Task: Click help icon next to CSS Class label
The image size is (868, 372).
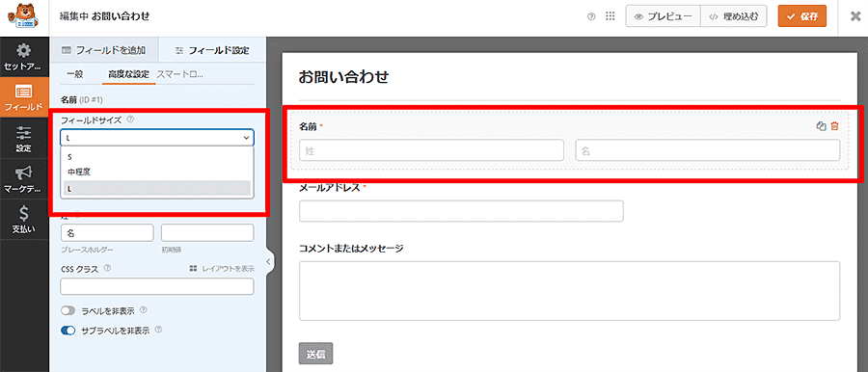Action: pyautogui.click(x=107, y=268)
